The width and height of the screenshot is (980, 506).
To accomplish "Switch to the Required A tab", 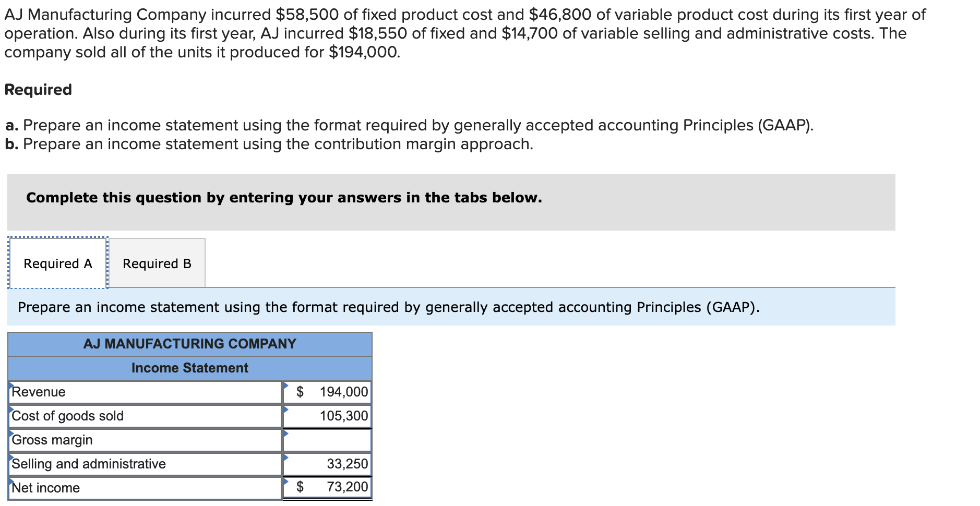I will [x=57, y=263].
